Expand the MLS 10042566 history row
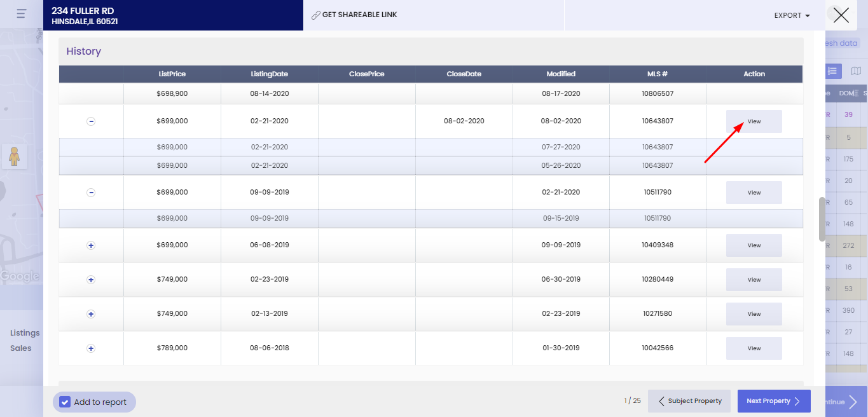The height and width of the screenshot is (417, 868). coord(91,348)
